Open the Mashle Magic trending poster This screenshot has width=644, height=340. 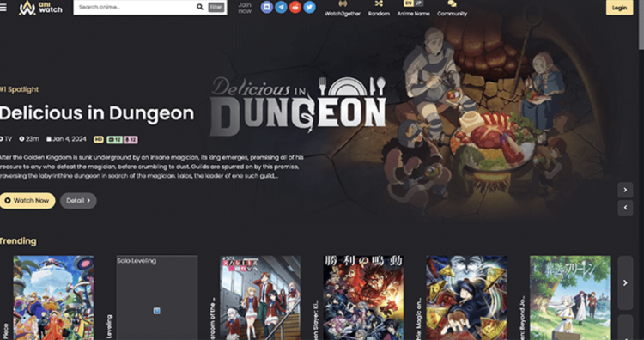pyautogui.click(x=466, y=298)
